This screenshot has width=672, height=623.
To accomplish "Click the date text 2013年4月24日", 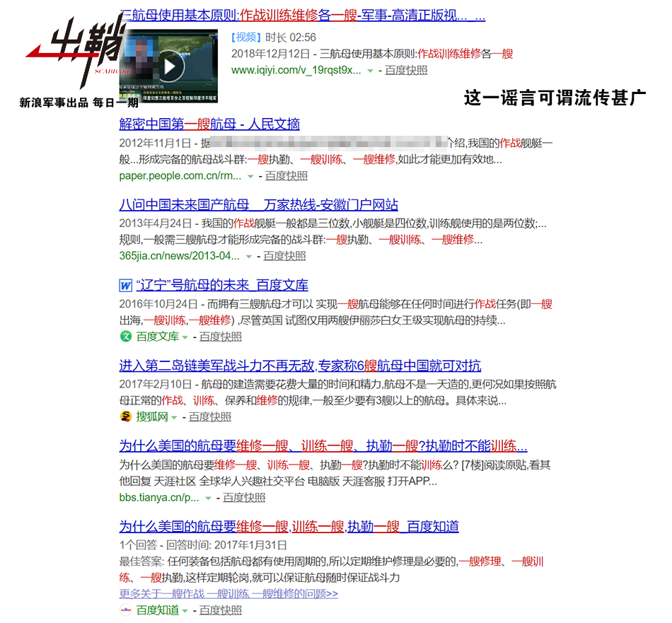I will pyautogui.click(x=155, y=223).
